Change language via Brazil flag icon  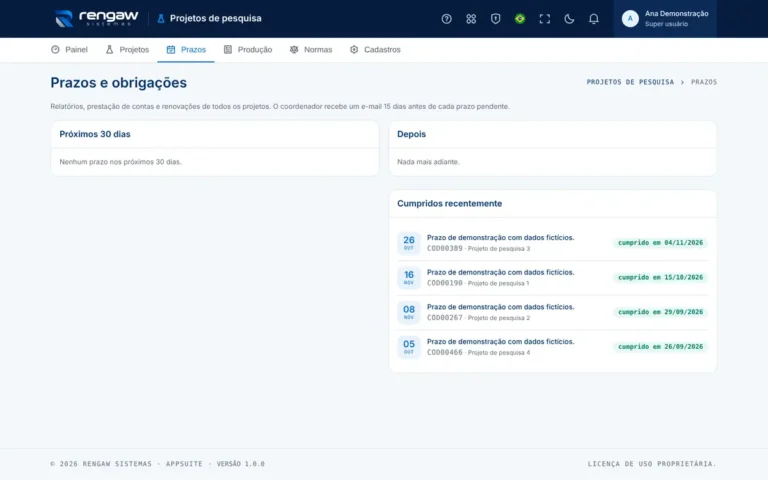pyautogui.click(x=520, y=19)
